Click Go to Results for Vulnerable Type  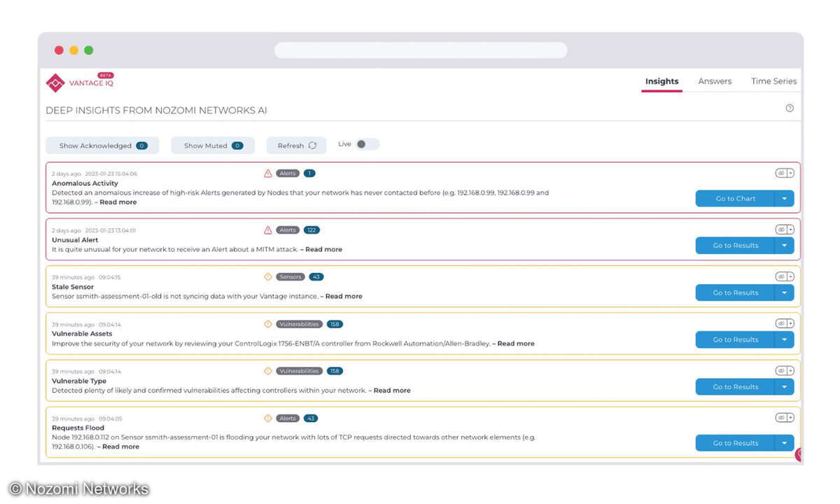click(735, 386)
